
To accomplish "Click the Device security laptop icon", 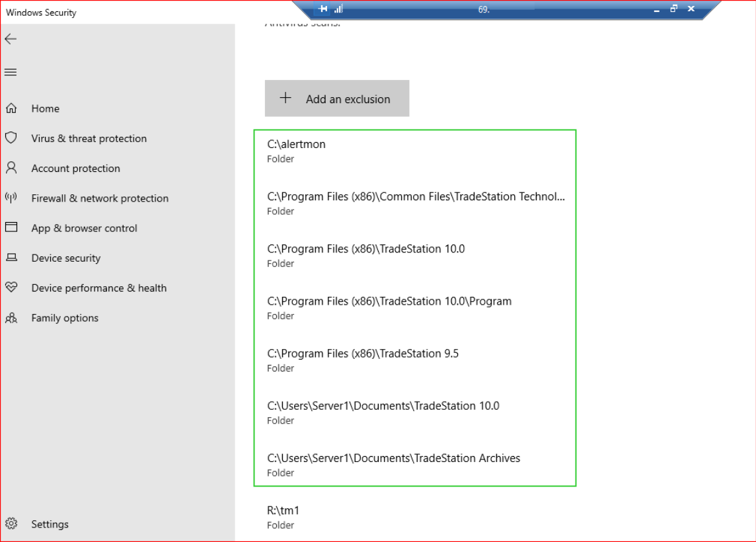I will tap(11, 258).
